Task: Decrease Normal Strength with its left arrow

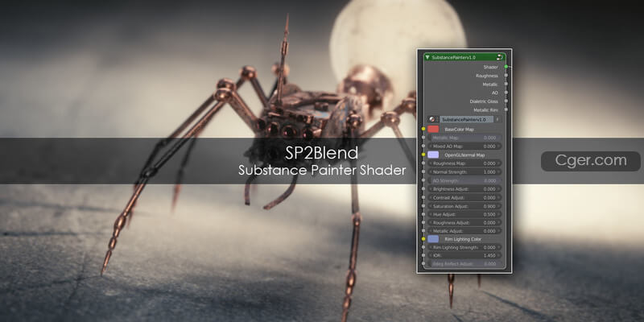Action: coord(431,172)
